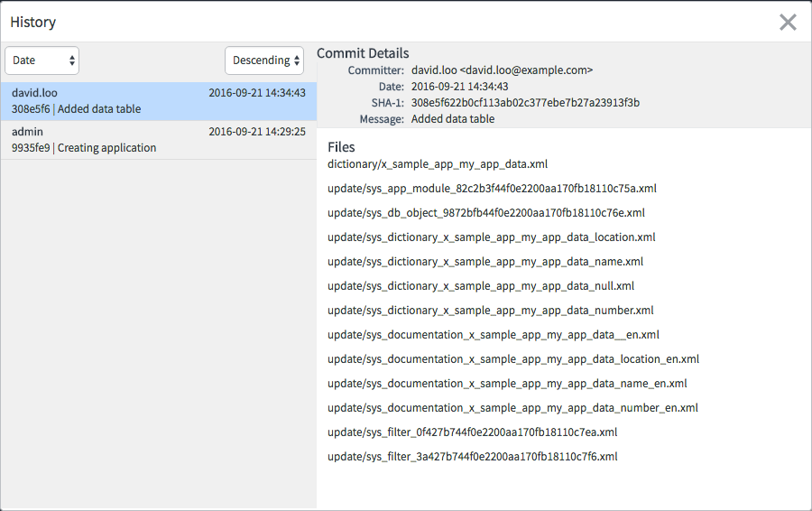
Task: Click file sys_documentation_x_sample_app_my_app_data_name_en.xml
Action: coord(507,384)
